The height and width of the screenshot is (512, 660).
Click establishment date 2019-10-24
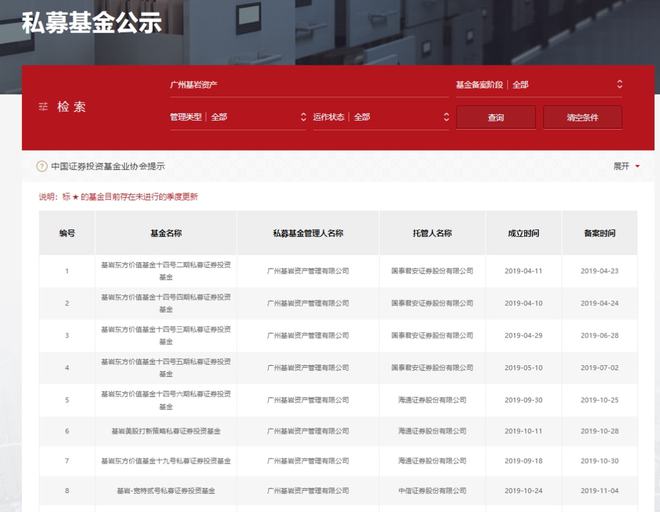524,491
